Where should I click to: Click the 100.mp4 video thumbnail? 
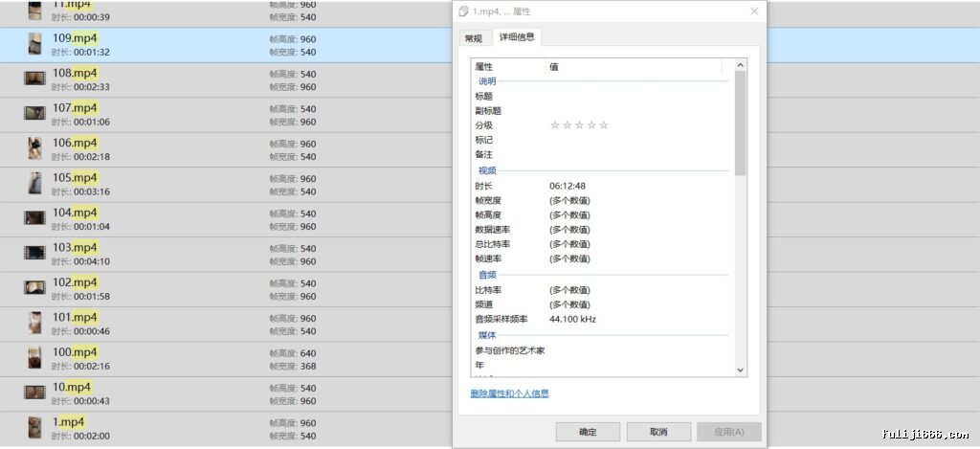pyautogui.click(x=35, y=358)
